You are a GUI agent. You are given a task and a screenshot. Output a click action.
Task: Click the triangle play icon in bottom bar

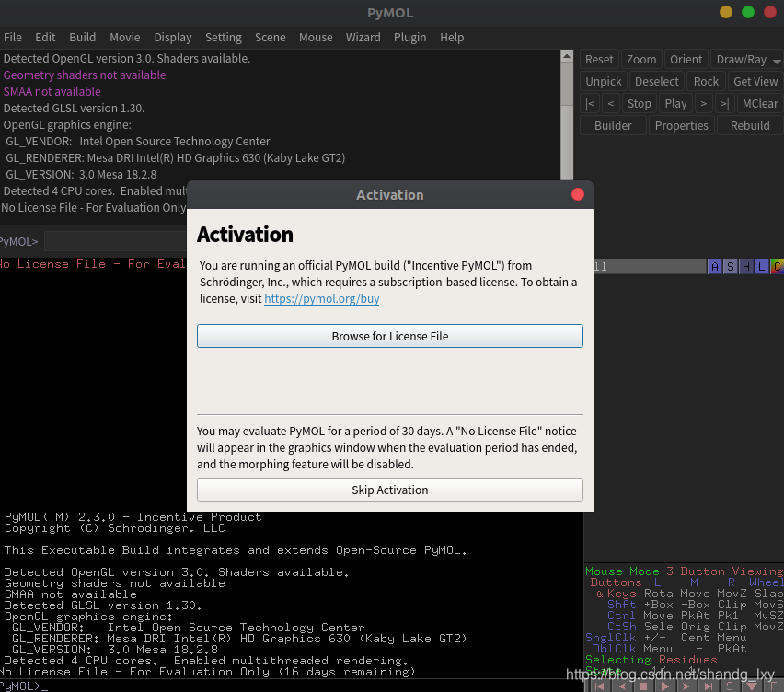(665, 686)
